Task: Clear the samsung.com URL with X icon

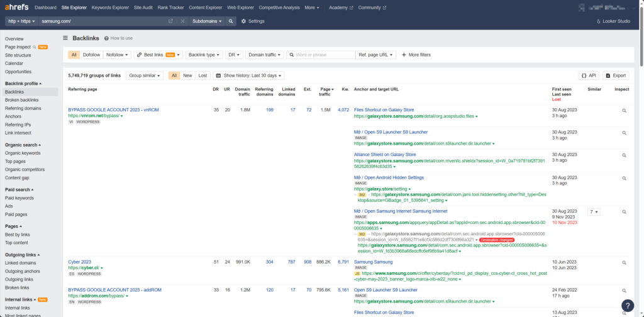Action: click(182, 21)
